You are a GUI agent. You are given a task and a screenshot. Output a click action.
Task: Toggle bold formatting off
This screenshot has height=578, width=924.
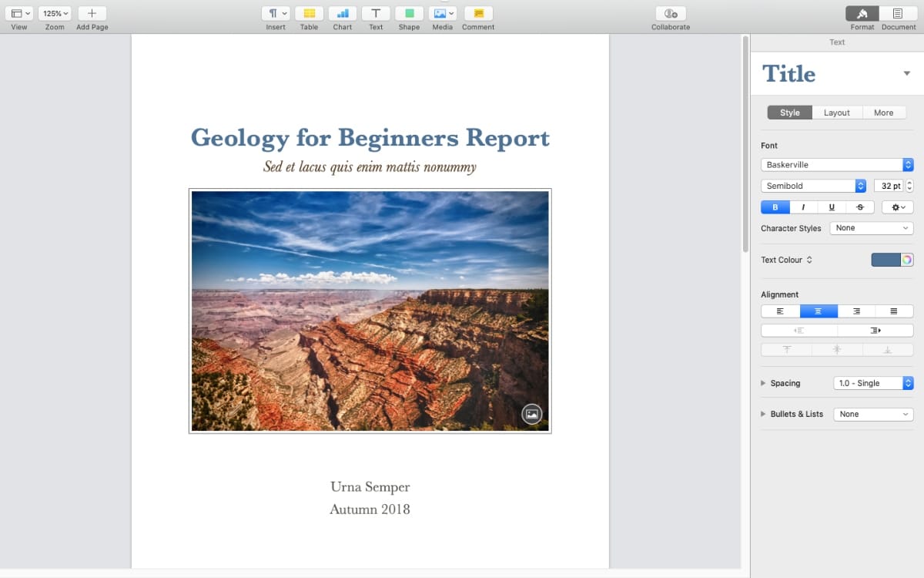pos(775,207)
